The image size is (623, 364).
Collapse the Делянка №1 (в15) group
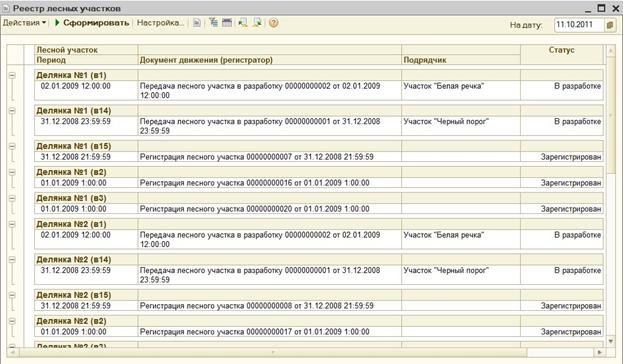(12, 146)
